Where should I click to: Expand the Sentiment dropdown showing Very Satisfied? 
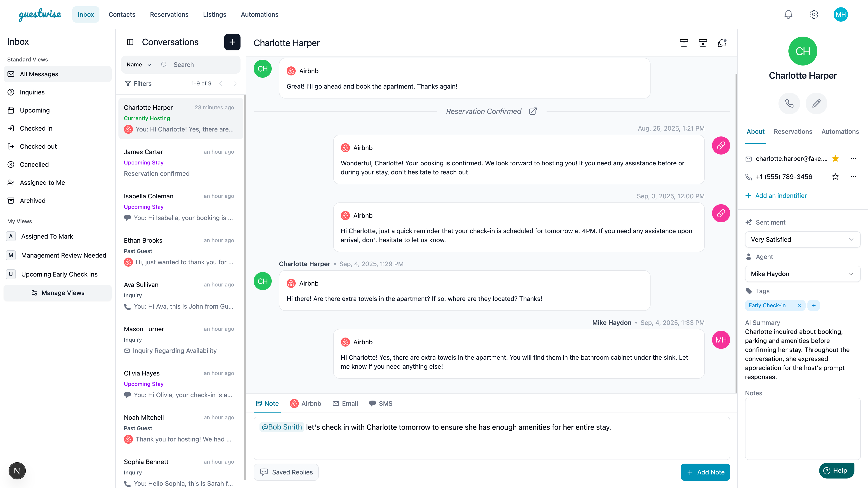point(803,239)
